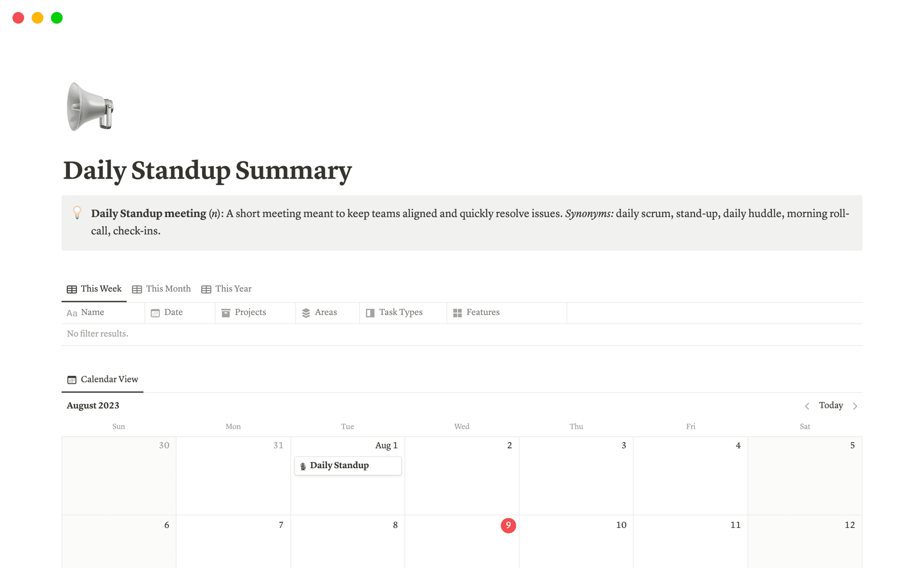Navigate to the previous month with the left chevron
Screen dimensions: 924x578
(x=807, y=406)
